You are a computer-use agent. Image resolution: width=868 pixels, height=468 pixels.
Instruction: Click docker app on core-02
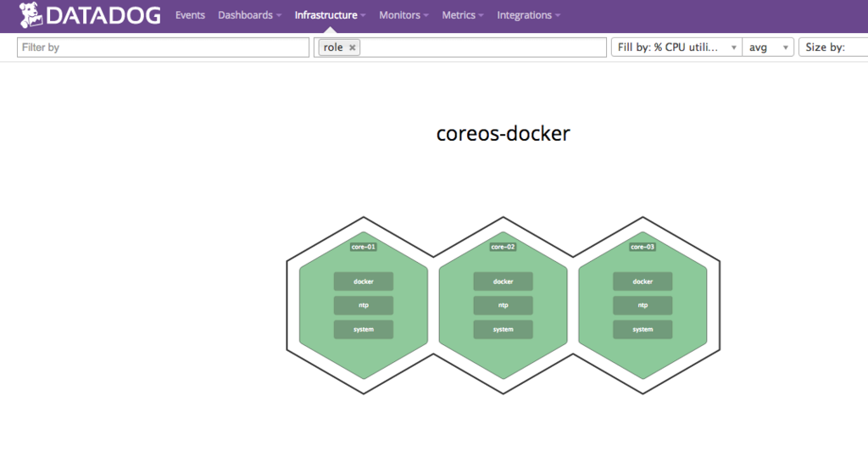(504, 281)
